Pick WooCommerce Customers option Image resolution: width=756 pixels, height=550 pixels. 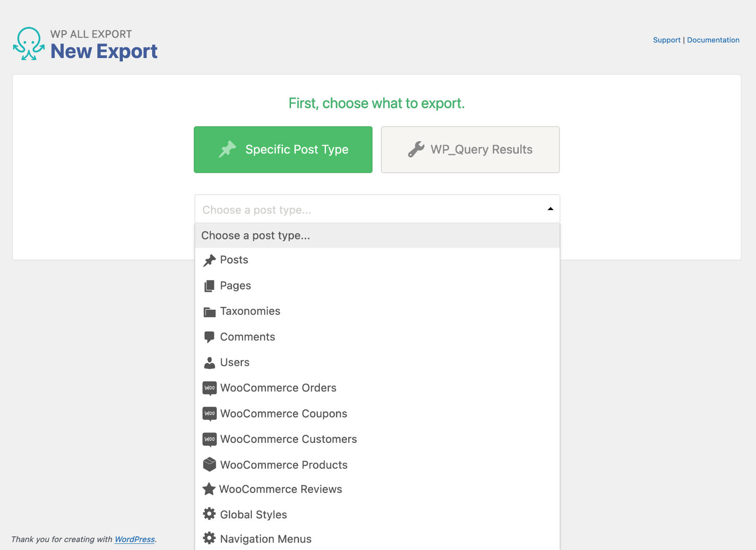(377, 440)
